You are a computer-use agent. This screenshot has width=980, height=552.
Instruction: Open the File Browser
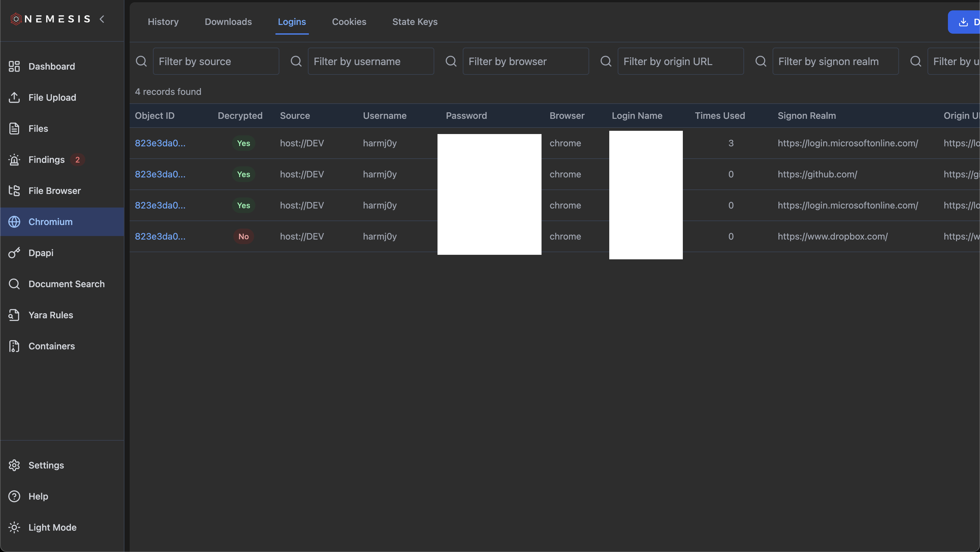pos(54,190)
